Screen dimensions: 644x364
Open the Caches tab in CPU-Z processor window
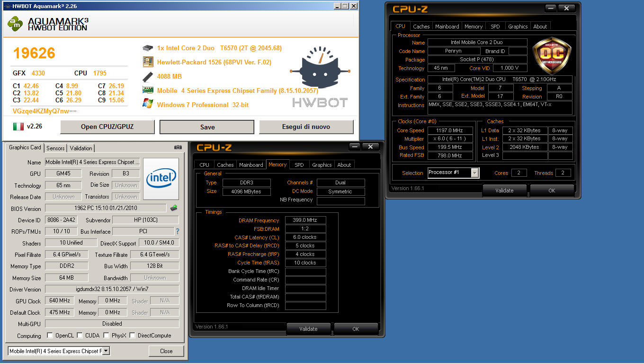(x=421, y=27)
